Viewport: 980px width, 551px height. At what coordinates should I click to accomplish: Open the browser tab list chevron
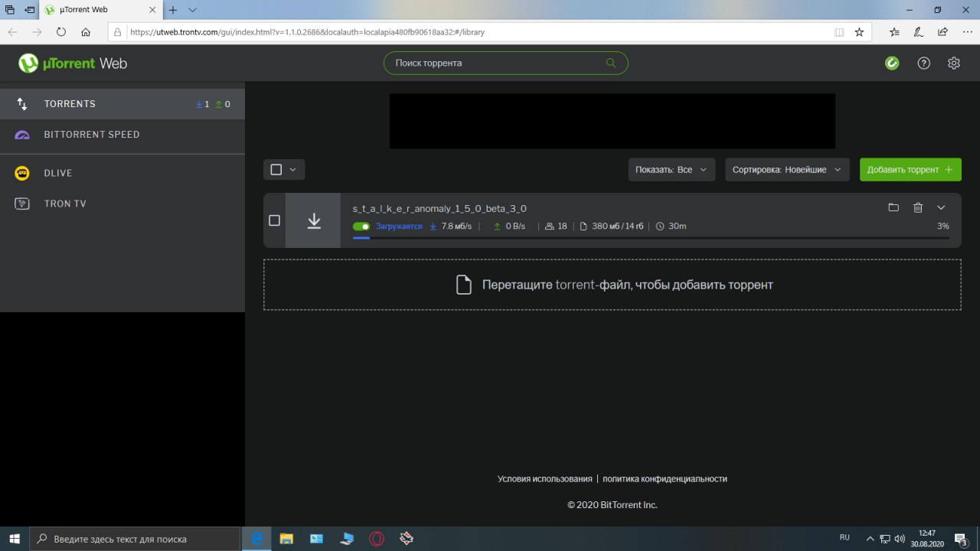pyautogui.click(x=193, y=10)
